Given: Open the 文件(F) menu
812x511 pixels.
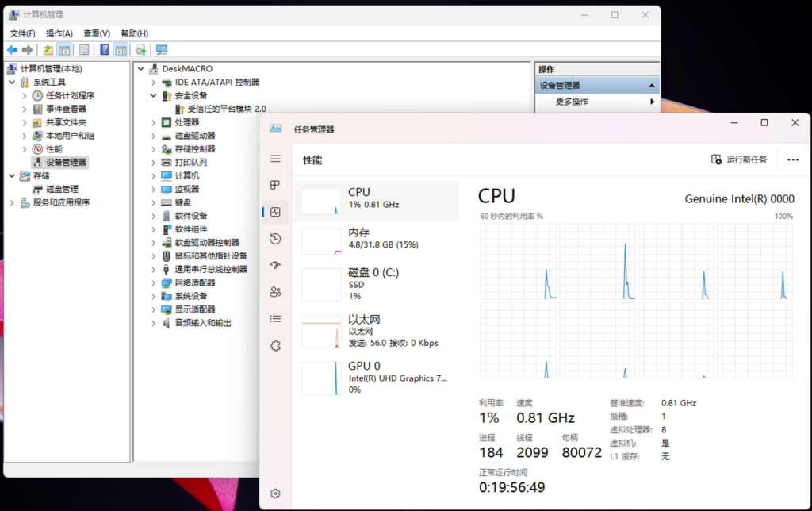Looking at the screenshot, I should point(23,33).
